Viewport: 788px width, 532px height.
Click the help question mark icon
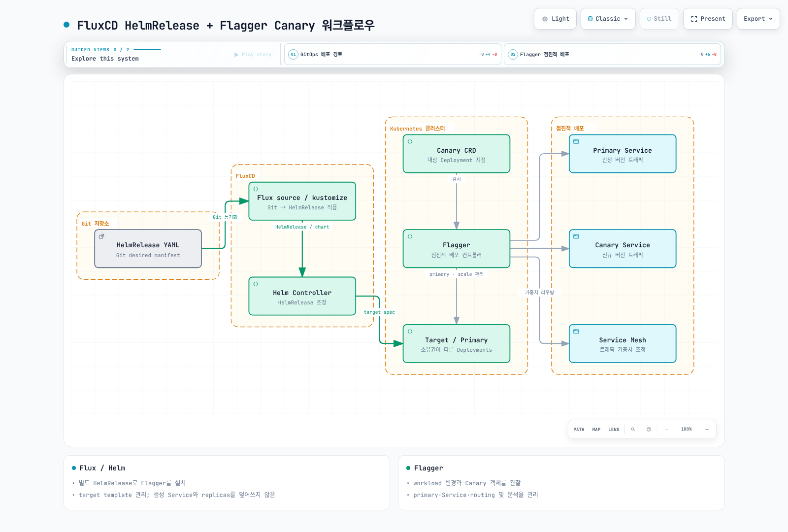pos(649,430)
